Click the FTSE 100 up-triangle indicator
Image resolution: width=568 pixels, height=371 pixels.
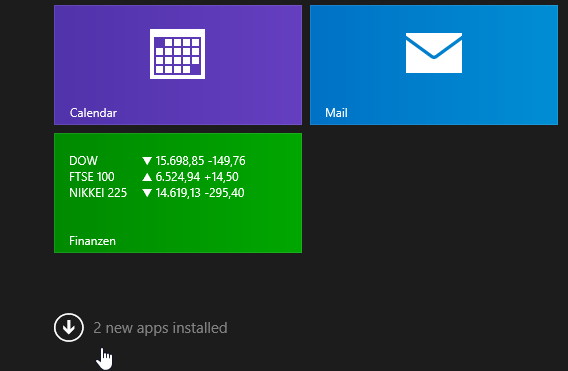tap(147, 177)
